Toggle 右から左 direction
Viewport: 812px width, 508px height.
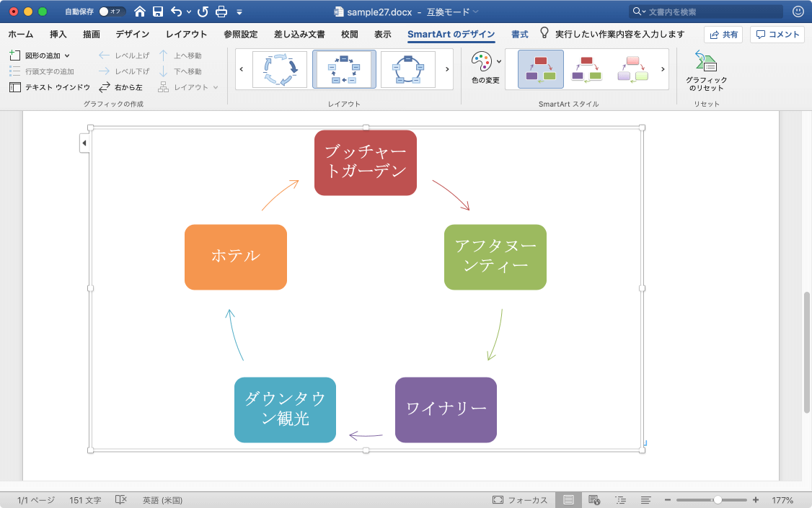[x=120, y=87]
